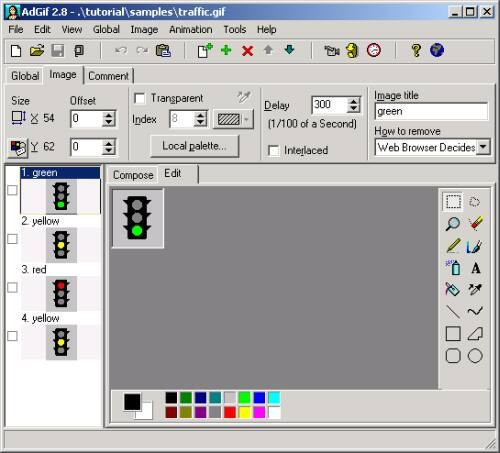
Task: Enable the Transparent checkbox
Action: point(139,98)
